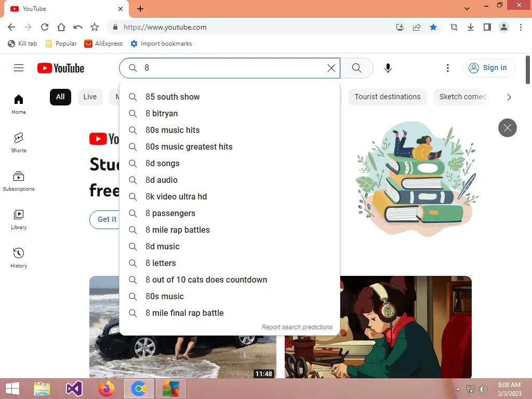
Task: Open Library from the sidebar
Action: pos(19,220)
